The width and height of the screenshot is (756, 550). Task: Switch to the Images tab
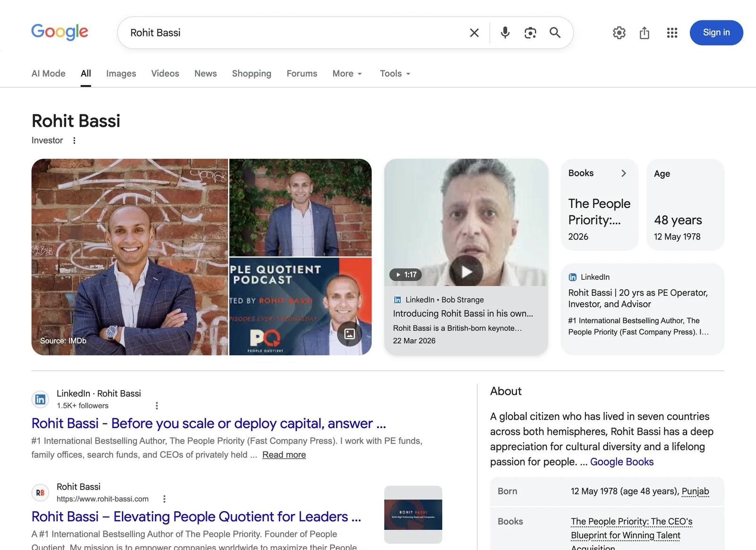pyautogui.click(x=121, y=73)
